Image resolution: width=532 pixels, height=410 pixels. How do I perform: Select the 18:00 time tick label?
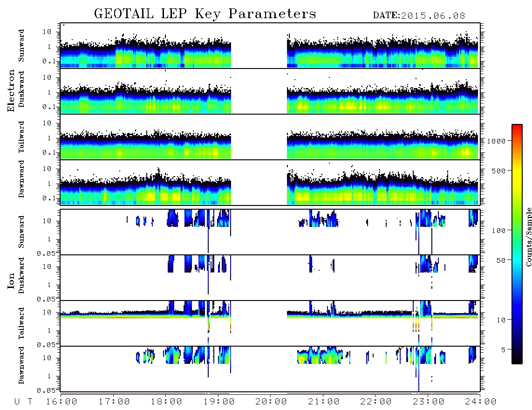point(167,402)
